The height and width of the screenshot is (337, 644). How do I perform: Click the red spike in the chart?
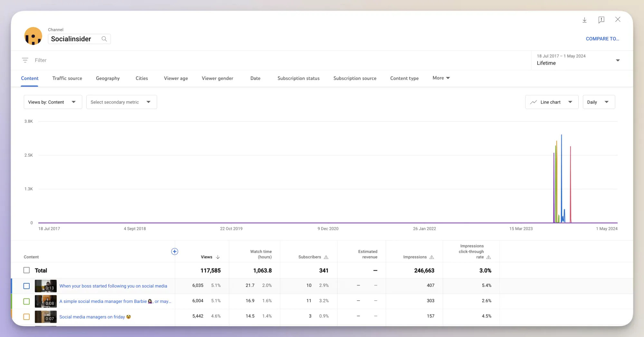pos(571,184)
